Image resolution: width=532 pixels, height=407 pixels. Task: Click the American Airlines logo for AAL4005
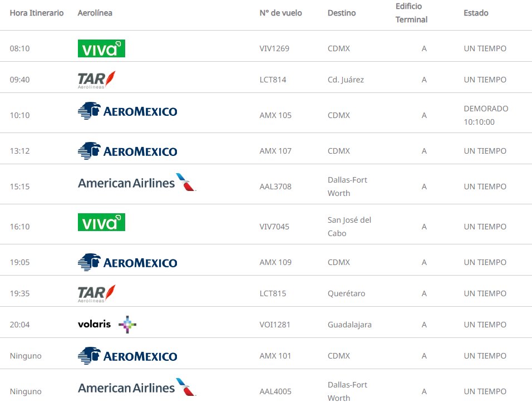(x=137, y=388)
